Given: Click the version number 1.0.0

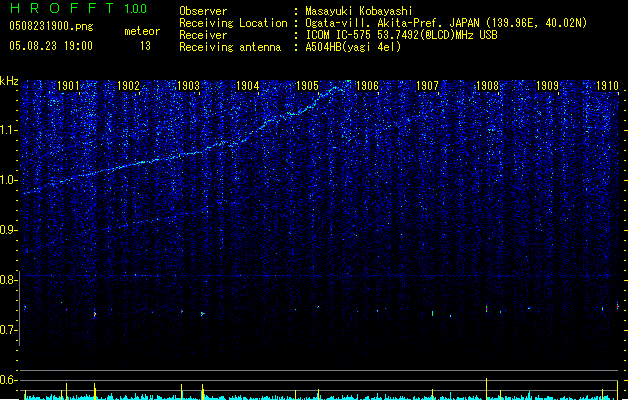Looking at the screenshot, I should point(135,8).
